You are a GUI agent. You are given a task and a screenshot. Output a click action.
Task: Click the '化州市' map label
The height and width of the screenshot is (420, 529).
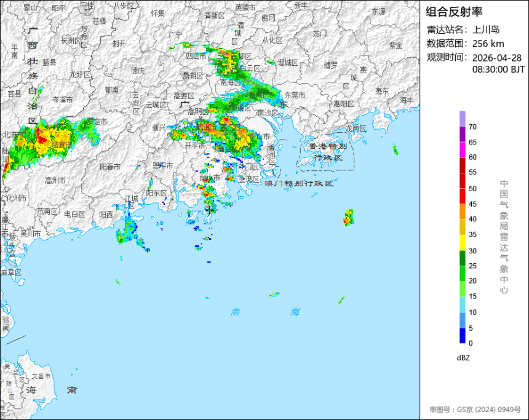[16, 198]
